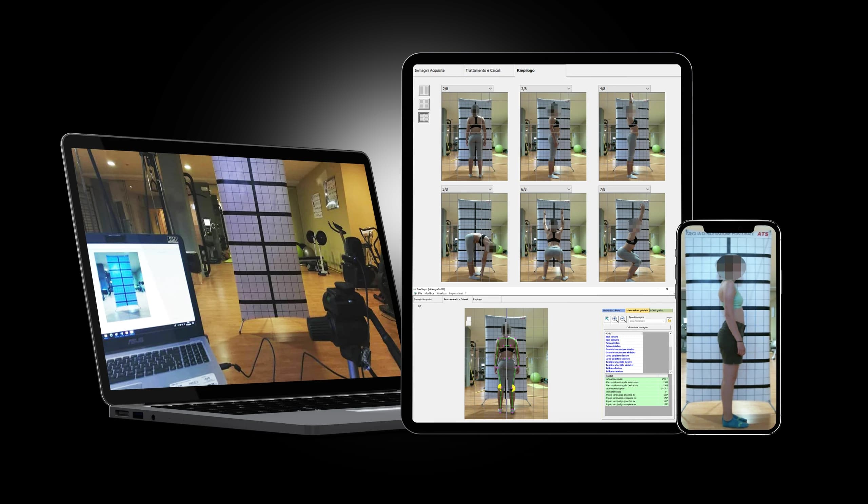868x504 pixels.
Task: Select the two-column layout icon
Action: (424, 91)
